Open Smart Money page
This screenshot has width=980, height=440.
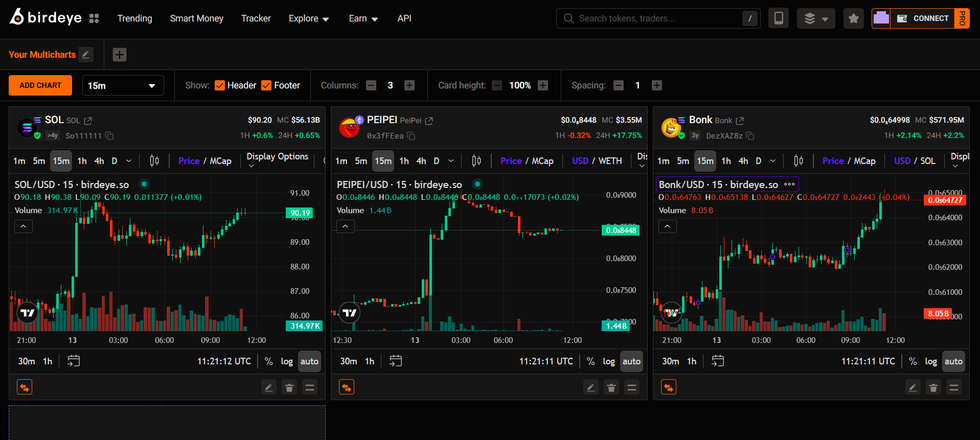point(197,18)
